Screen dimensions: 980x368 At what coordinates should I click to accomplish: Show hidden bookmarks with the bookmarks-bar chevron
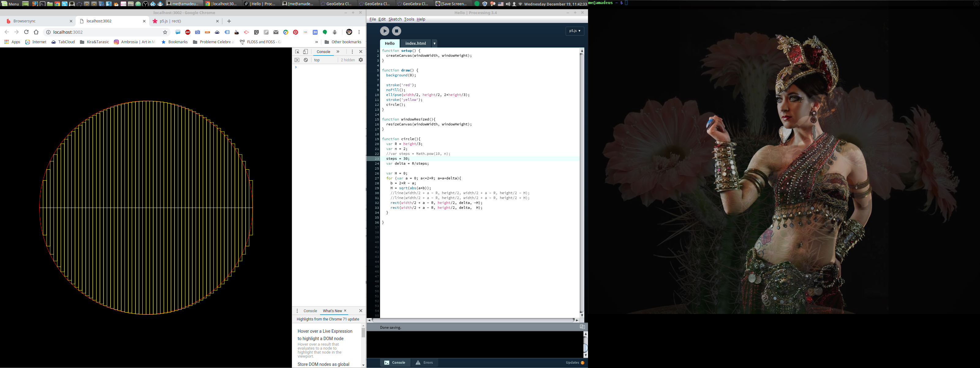317,42
